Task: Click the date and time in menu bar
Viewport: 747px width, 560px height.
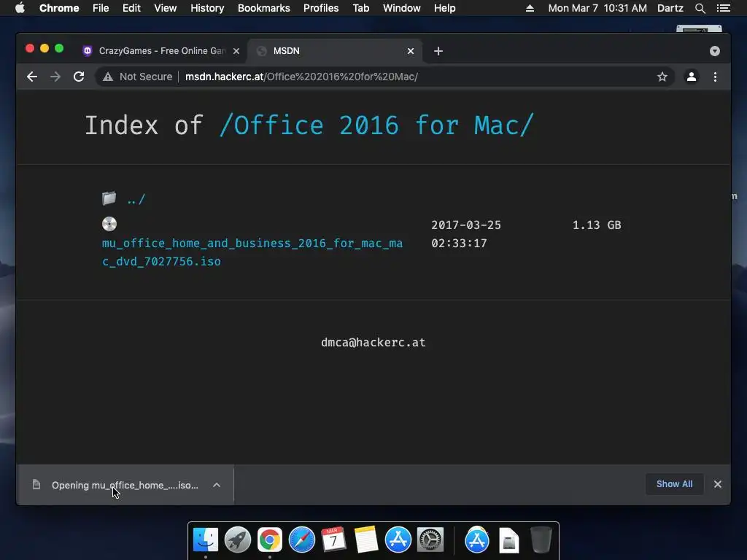Action: click(x=597, y=8)
